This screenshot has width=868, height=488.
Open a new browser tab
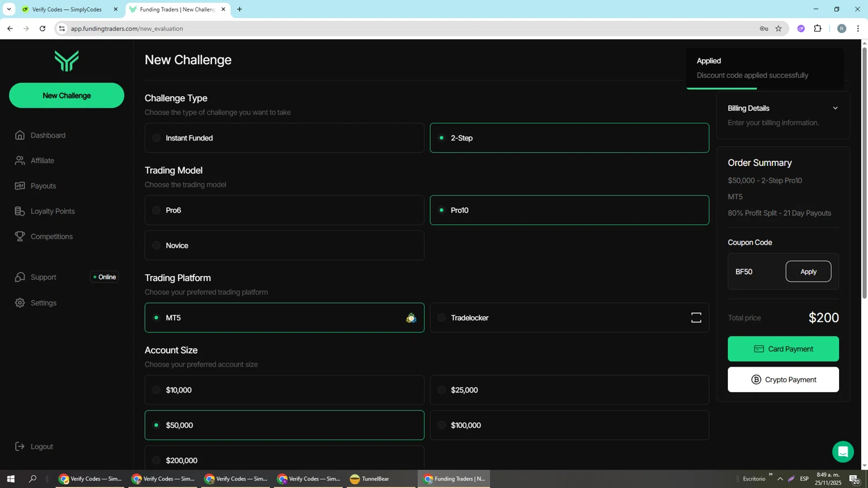[240, 9]
